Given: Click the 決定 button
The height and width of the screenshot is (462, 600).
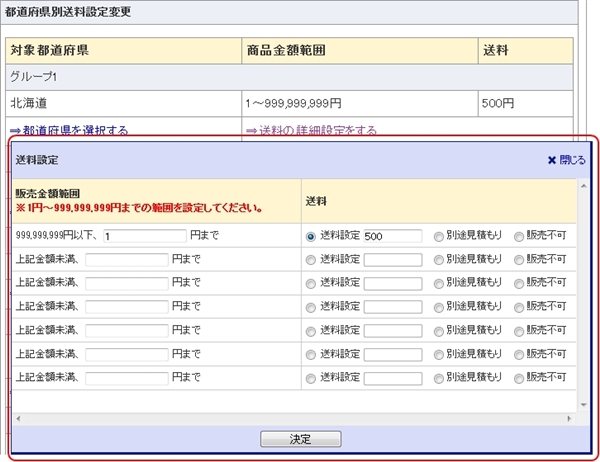Looking at the screenshot, I should [x=300, y=439].
